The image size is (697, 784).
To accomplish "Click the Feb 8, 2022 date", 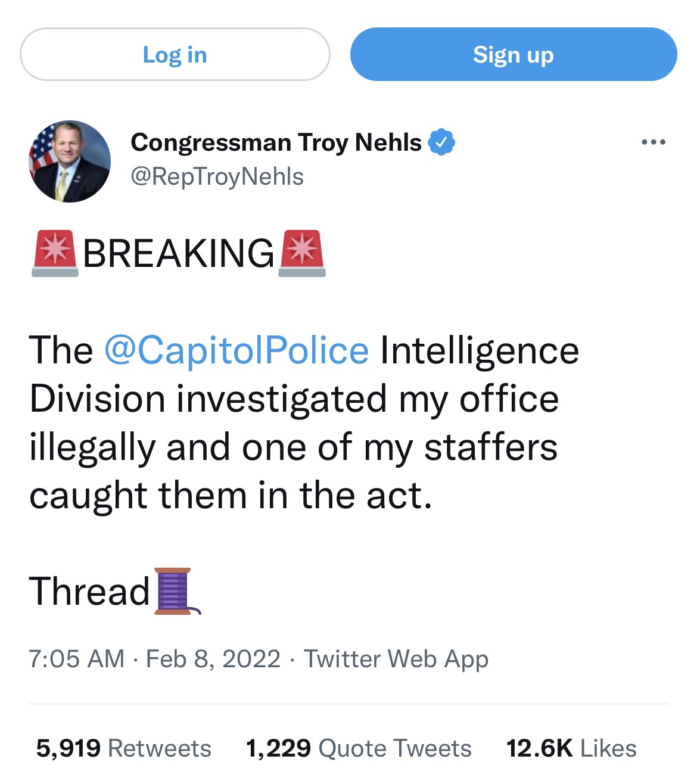I will coord(213,659).
